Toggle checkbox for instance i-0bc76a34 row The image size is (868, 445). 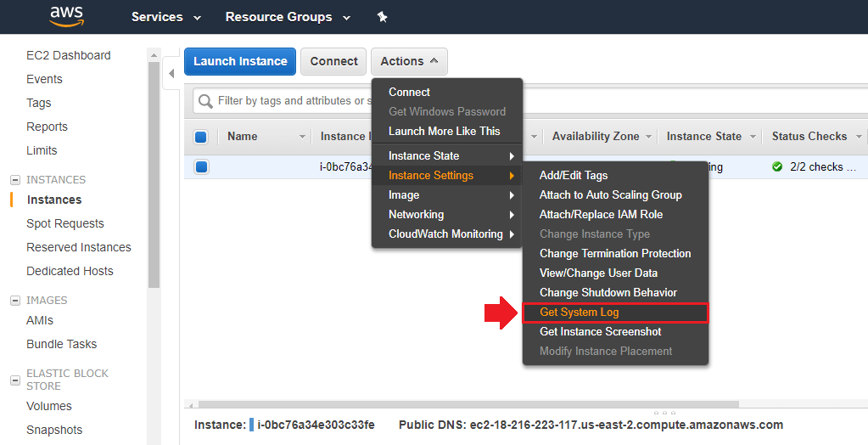201,166
